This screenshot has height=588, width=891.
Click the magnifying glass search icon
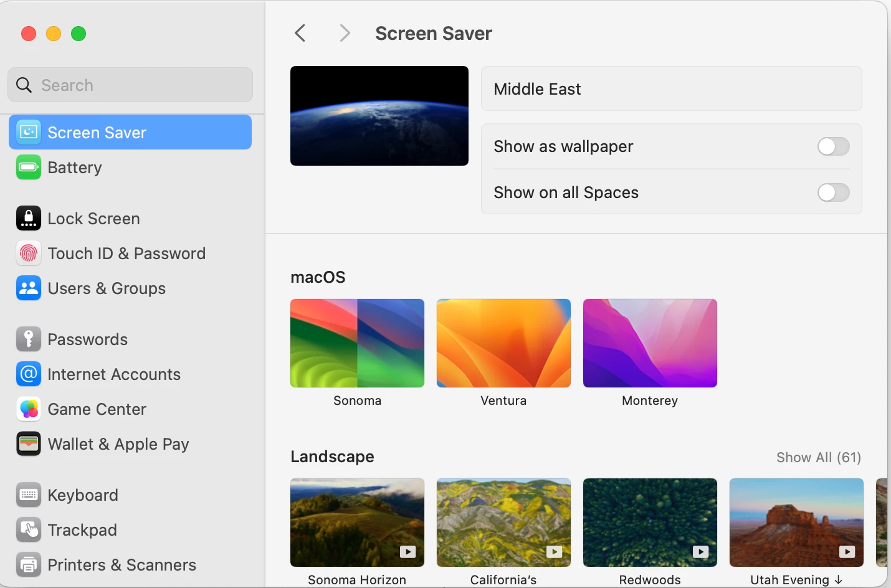point(24,85)
